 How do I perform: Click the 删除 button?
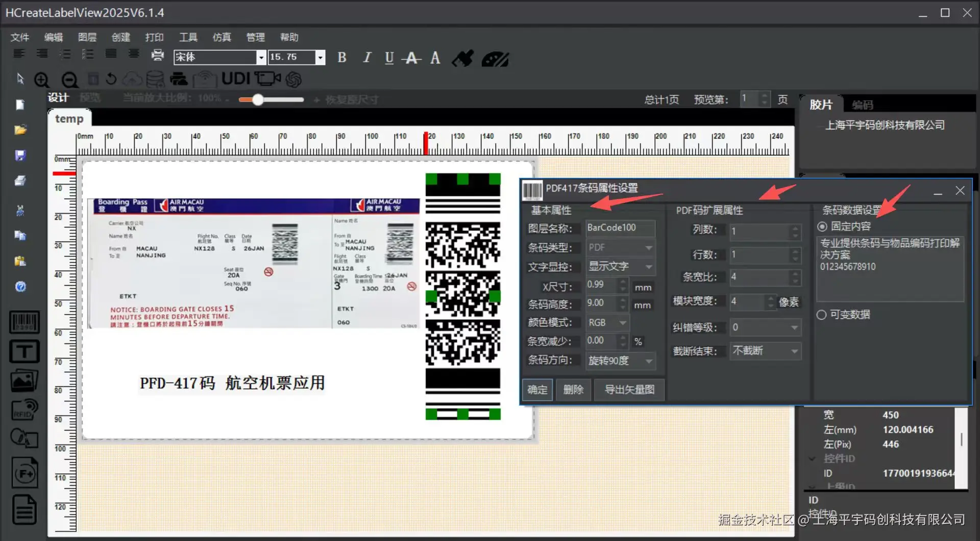point(573,390)
